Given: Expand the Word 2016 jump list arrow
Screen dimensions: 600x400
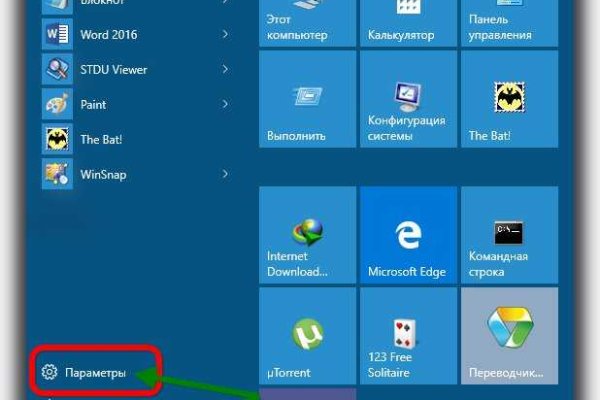Looking at the screenshot, I should pyautogui.click(x=225, y=35).
